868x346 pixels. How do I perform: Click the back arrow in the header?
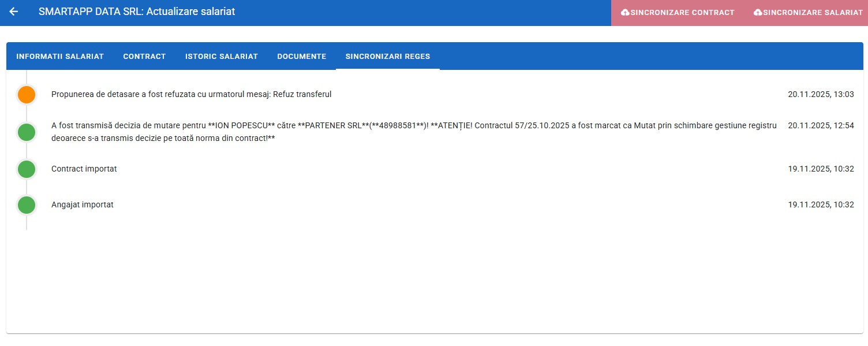[14, 12]
